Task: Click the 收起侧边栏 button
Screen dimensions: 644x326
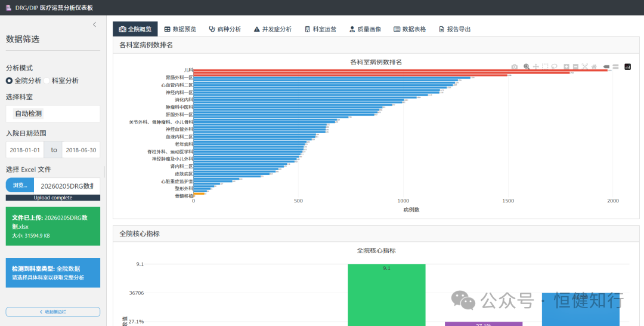Action: tap(53, 312)
